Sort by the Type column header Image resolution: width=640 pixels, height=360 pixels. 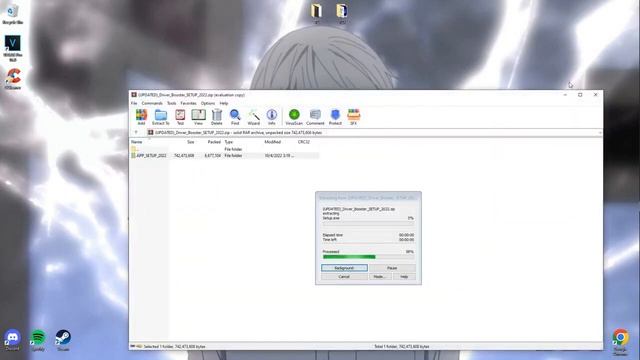229,142
